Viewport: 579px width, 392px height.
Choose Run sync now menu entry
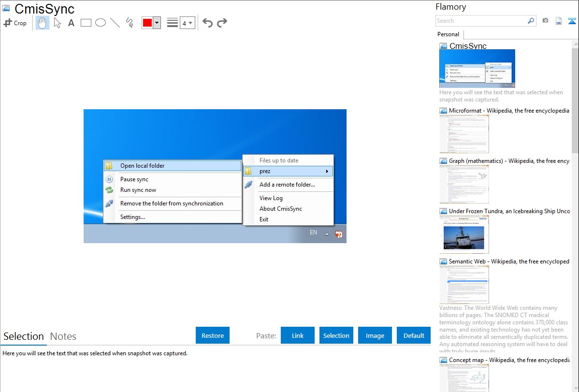173,190
